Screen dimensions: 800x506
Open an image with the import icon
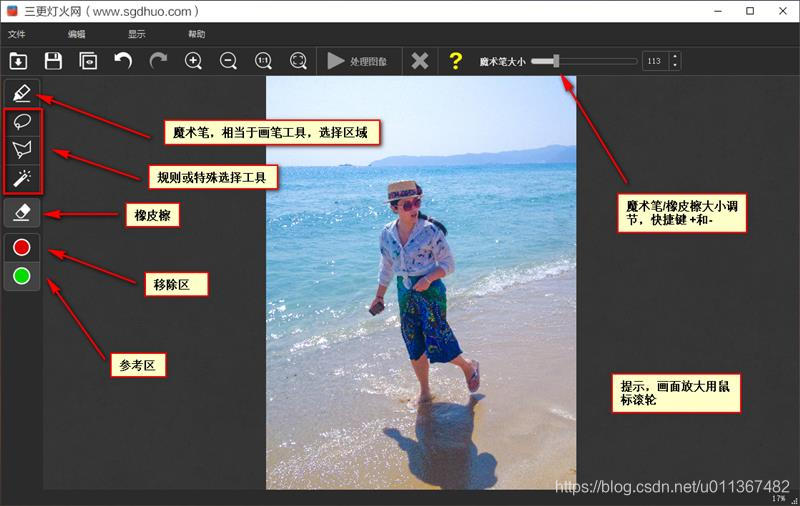click(x=18, y=61)
